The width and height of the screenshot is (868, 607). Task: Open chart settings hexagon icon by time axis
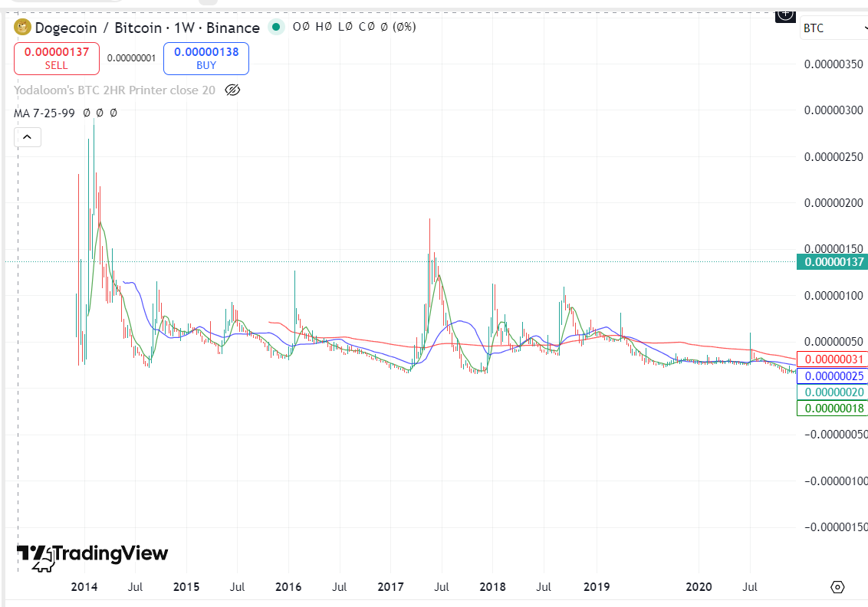(837, 587)
